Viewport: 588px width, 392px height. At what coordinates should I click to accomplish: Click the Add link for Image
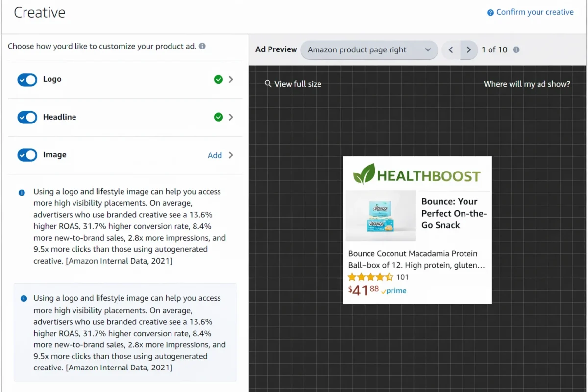tap(215, 155)
